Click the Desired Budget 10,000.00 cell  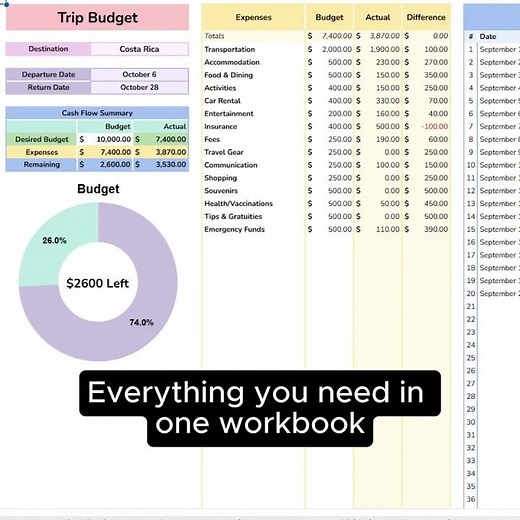(x=105, y=139)
